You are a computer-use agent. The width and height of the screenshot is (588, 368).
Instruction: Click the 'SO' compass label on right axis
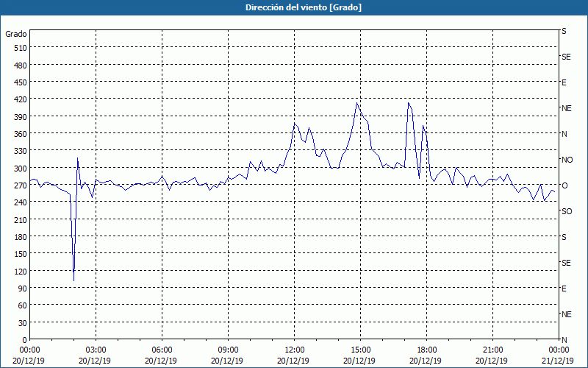pos(567,211)
